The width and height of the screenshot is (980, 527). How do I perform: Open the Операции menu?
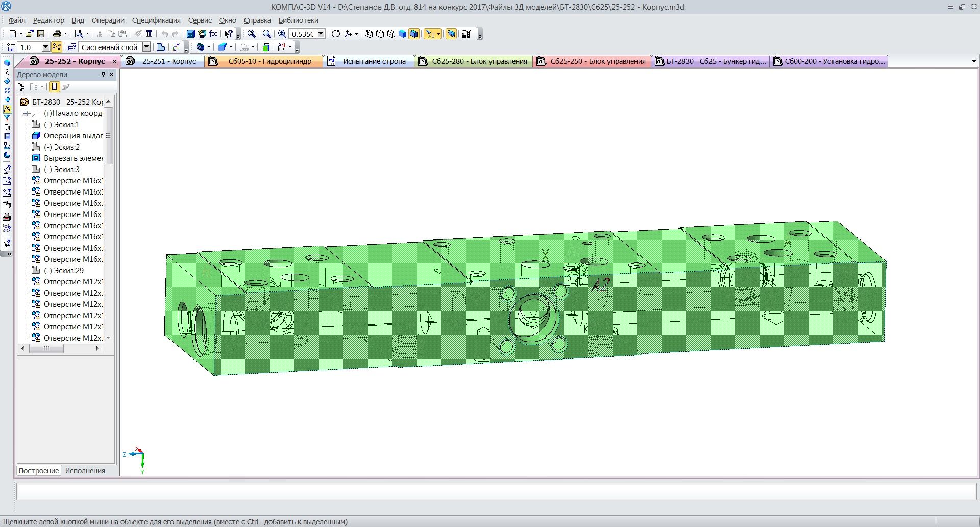(x=108, y=20)
